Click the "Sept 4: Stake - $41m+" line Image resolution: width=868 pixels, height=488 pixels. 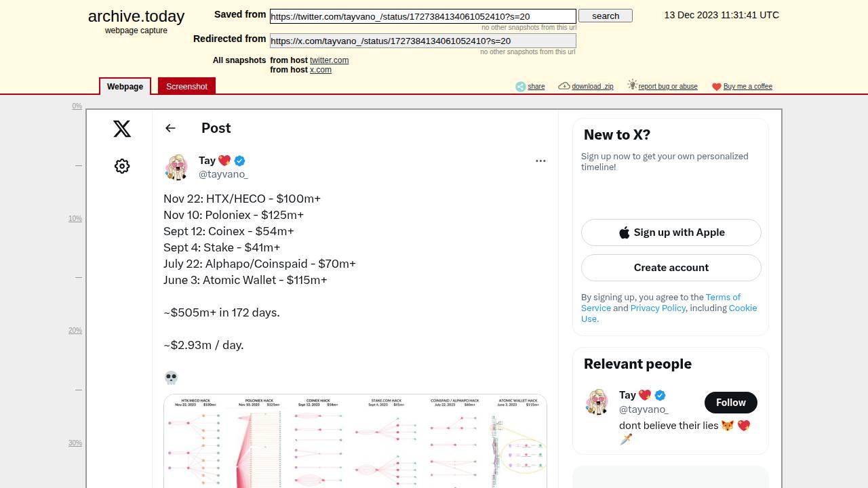(222, 247)
